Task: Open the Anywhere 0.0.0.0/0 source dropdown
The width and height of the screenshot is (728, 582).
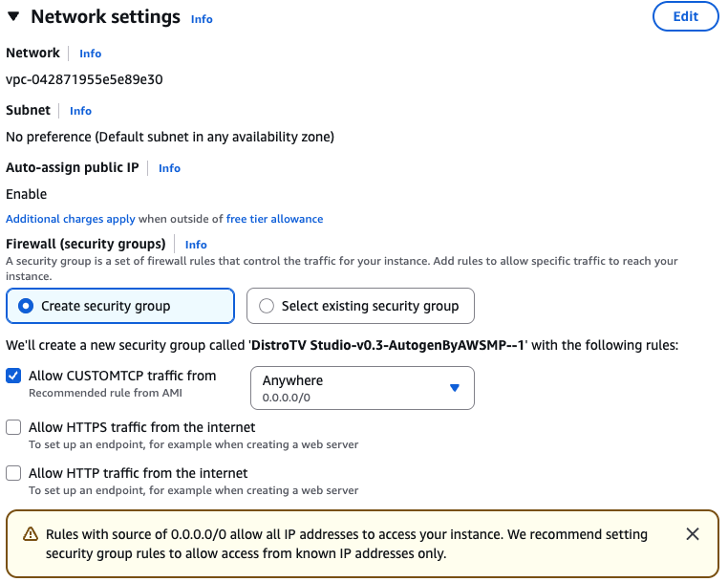Action: (362, 387)
